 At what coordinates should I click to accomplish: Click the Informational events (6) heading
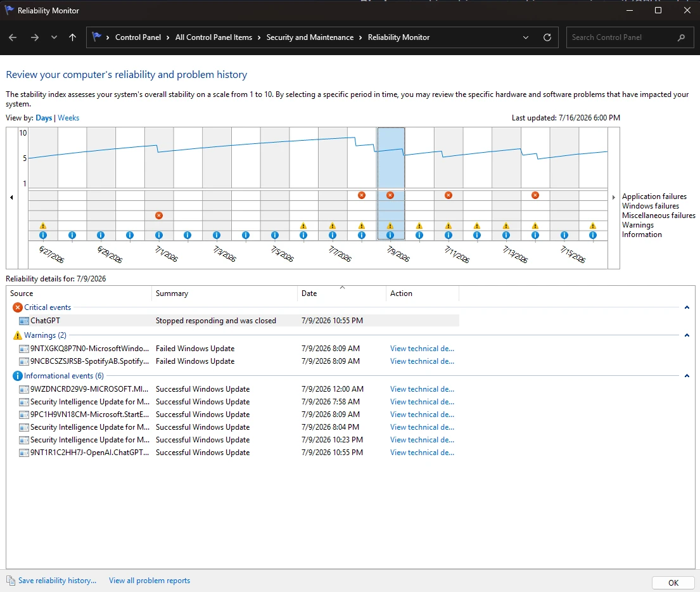(x=64, y=376)
